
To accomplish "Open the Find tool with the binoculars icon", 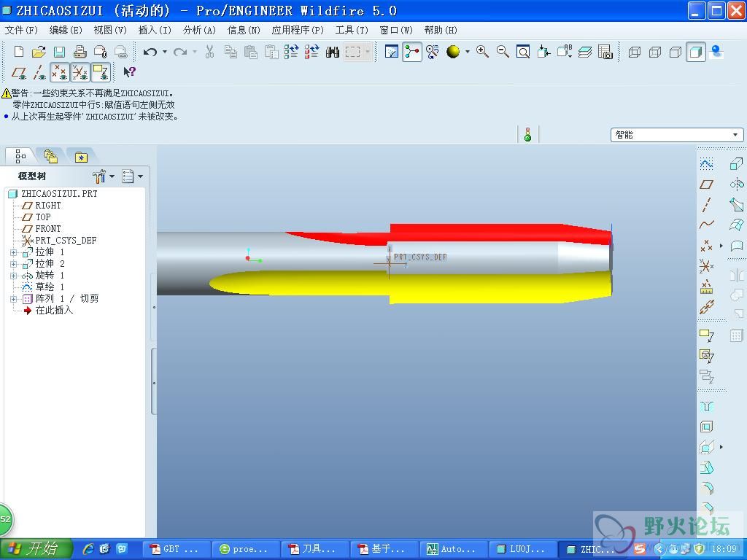I will [332, 52].
